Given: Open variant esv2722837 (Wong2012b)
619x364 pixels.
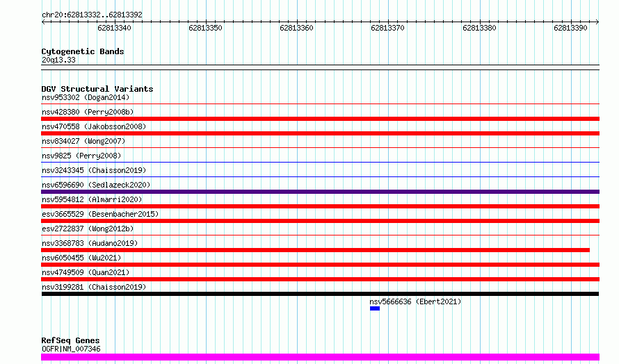Looking at the screenshot, I should click(x=88, y=229).
